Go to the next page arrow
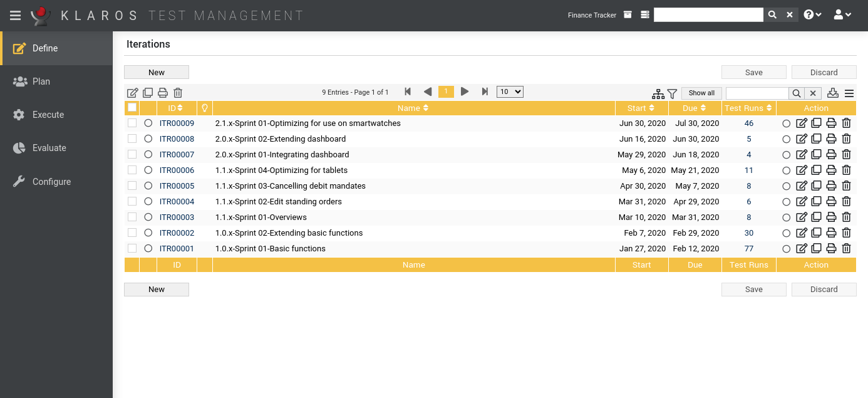 [x=465, y=92]
